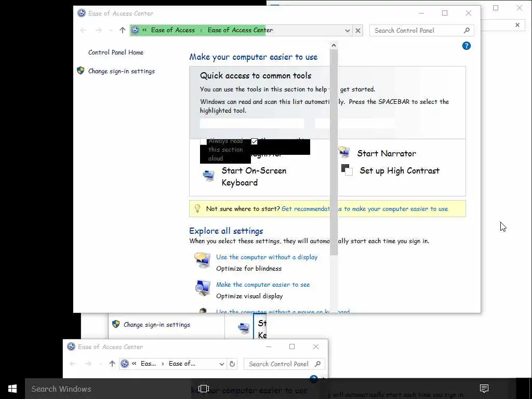The image size is (532, 399).
Task: Open the 'Get recommendations' link
Action: (365, 209)
